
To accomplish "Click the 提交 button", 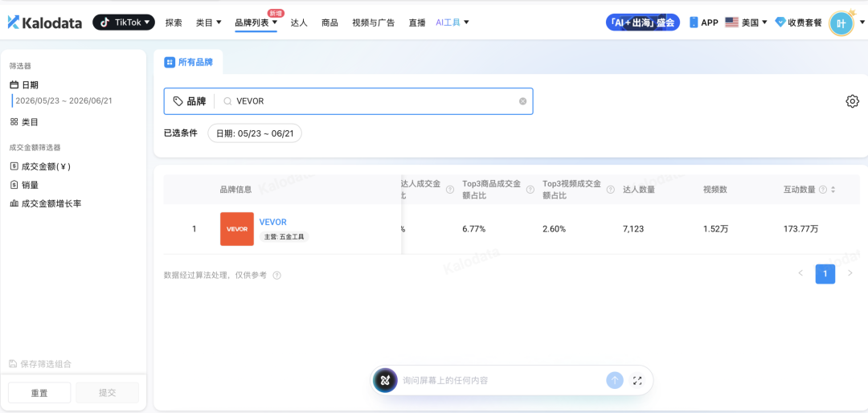I will [108, 393].
